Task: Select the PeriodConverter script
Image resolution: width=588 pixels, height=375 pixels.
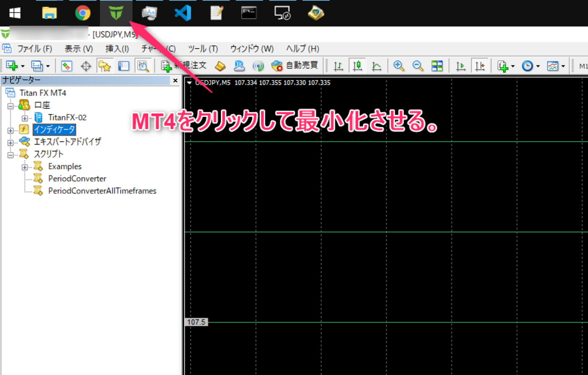Action: (77, 178)
